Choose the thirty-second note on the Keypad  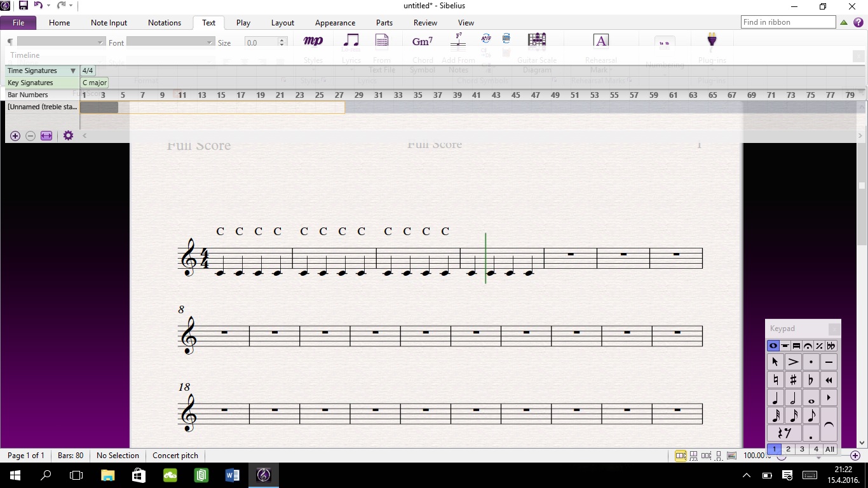775,416
